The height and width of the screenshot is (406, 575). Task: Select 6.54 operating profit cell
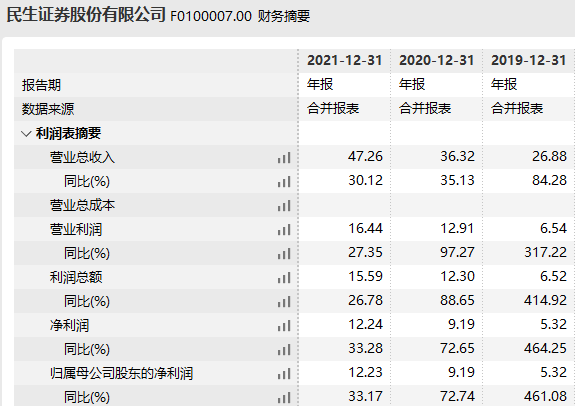(x=553, y=228)
